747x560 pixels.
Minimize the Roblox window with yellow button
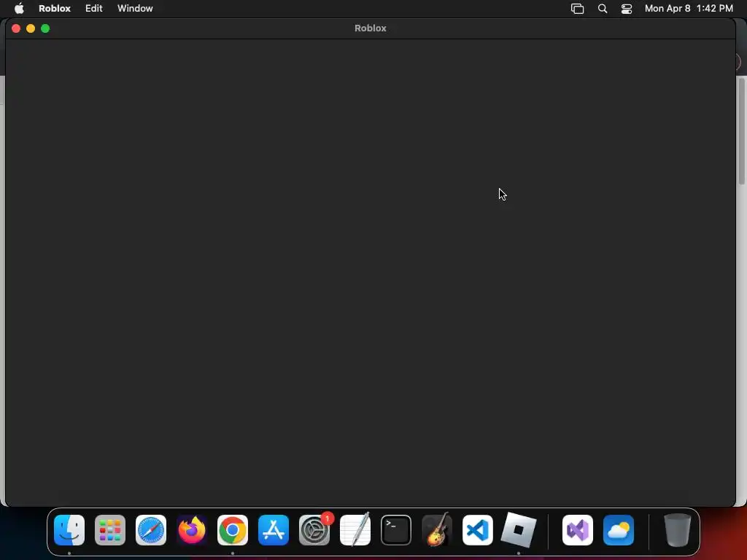point(31,28)
